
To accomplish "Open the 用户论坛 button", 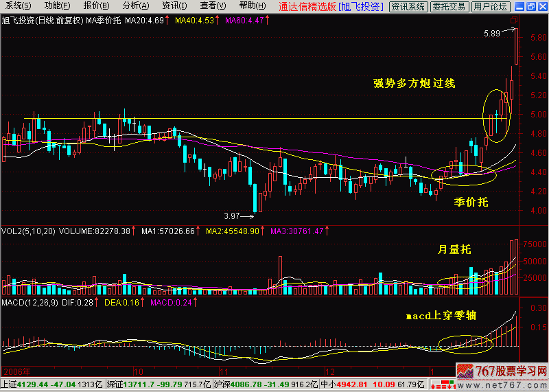I will 491,7.
